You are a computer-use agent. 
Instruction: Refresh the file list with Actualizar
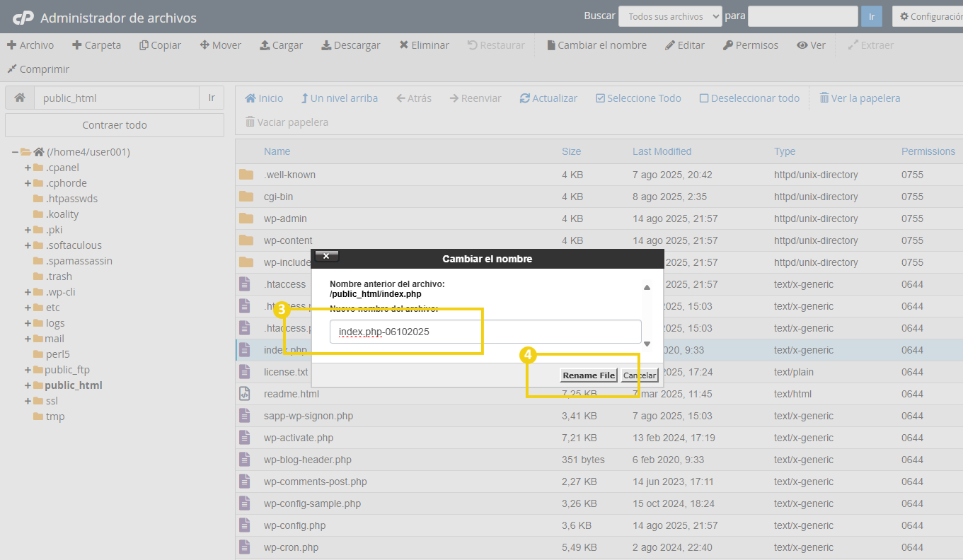(548, 98)
